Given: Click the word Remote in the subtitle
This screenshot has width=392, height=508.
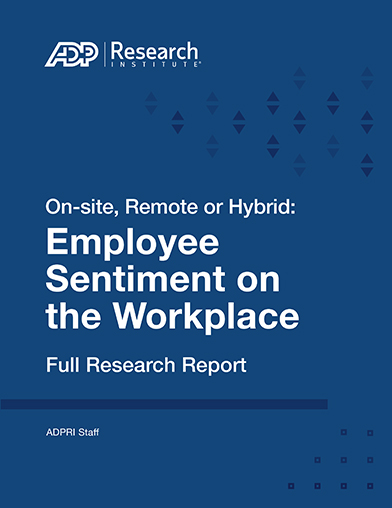Looking at the screenshot, I should click(x=161, y=207).
